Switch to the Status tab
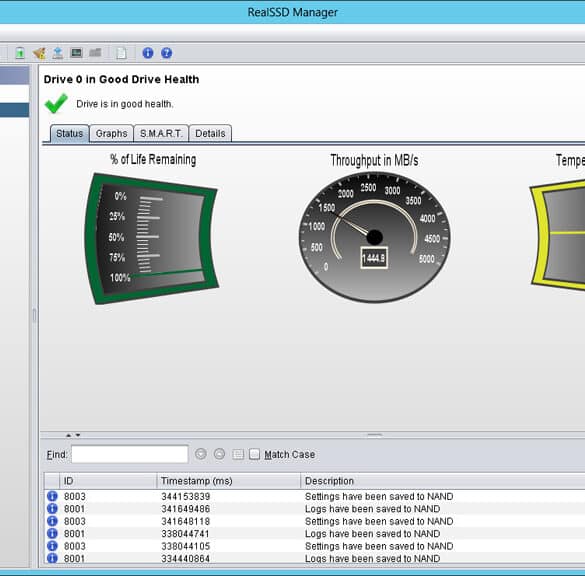The width and height of the screenshot is (585, 576). point(70,134)
